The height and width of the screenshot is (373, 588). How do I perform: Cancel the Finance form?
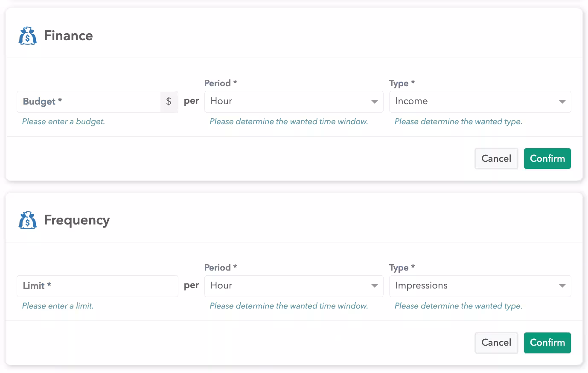(496, 159)
